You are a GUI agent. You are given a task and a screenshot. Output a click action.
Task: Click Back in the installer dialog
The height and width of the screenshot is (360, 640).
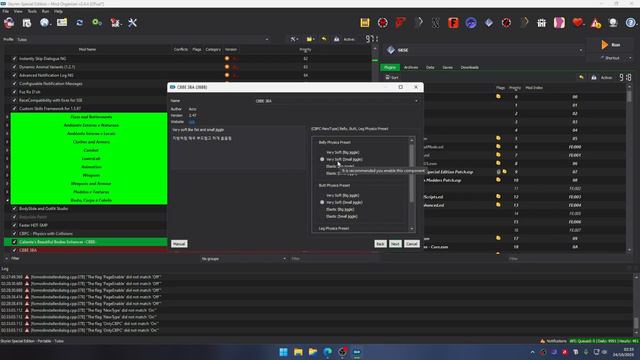tap(380, 244)
